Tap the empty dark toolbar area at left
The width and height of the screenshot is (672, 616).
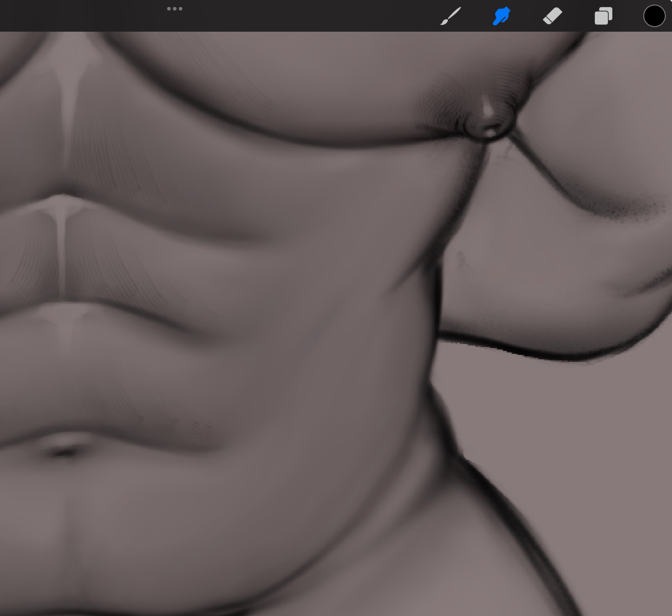click(73, 16)
